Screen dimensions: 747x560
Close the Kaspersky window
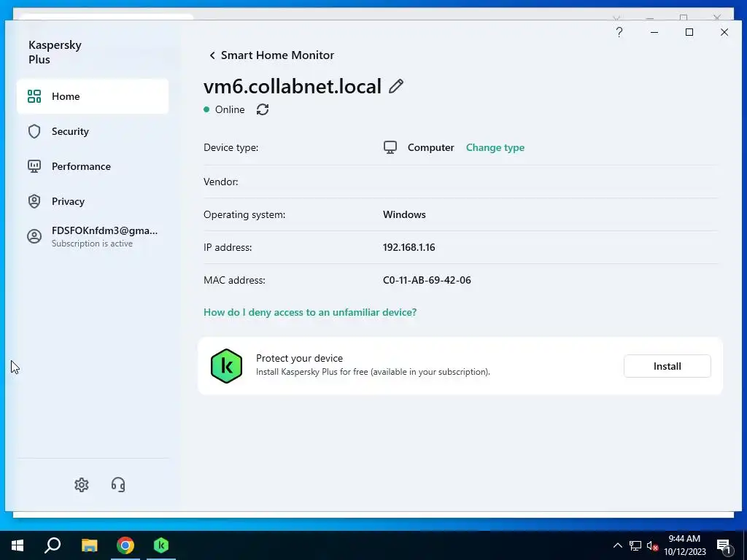724,32
